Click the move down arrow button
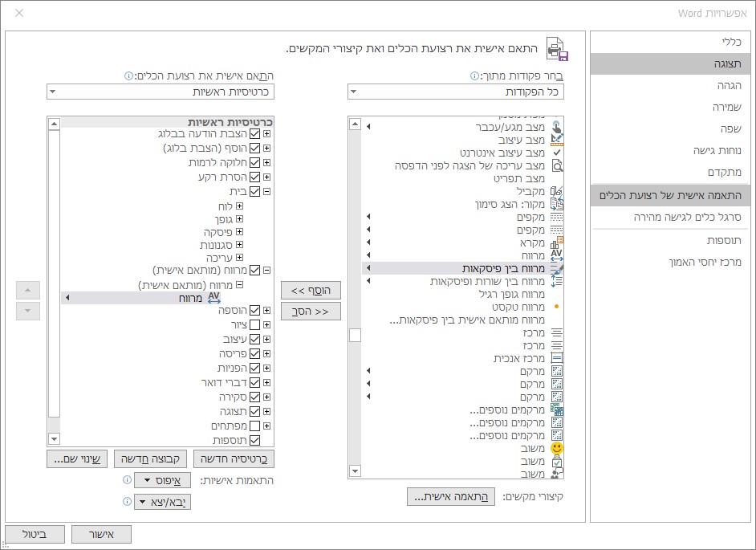756x550 pixels. (x=28, y=312)
